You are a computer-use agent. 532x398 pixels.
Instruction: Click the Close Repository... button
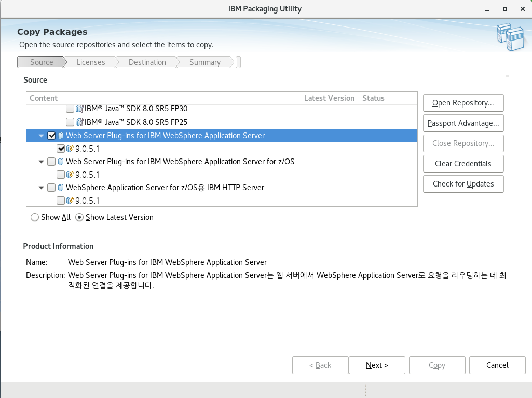pyautogui.click(x=463, y=143)
